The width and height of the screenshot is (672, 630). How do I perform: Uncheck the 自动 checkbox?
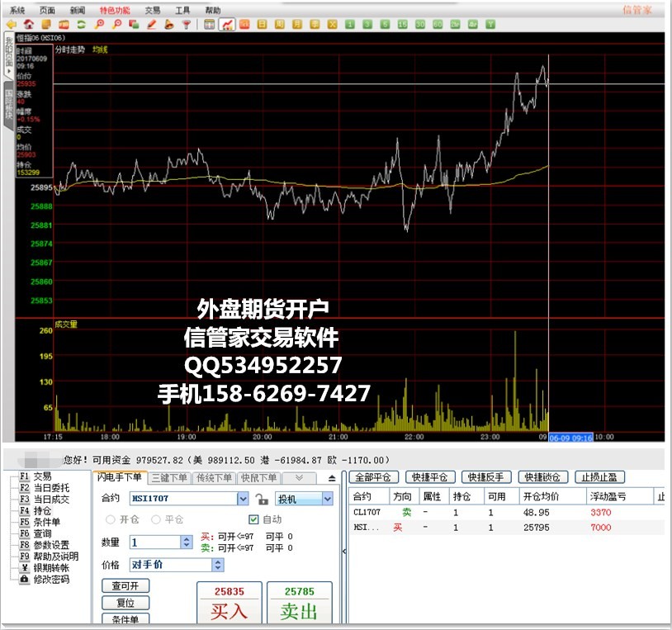(253, 519)
